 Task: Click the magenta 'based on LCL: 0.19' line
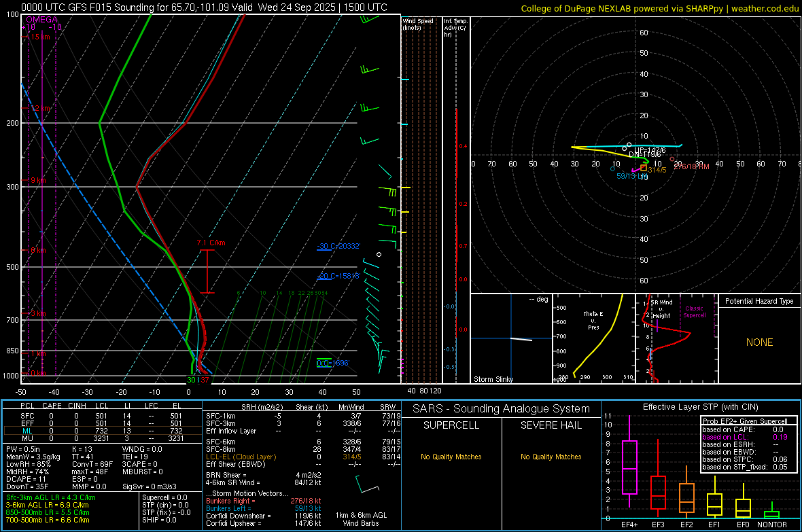click(744, 437)
